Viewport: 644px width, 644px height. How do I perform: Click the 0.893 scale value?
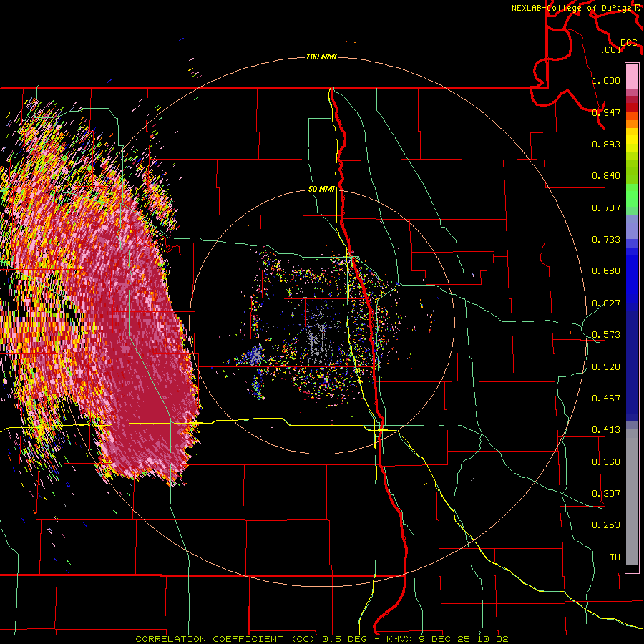click(x=606, y=144)
